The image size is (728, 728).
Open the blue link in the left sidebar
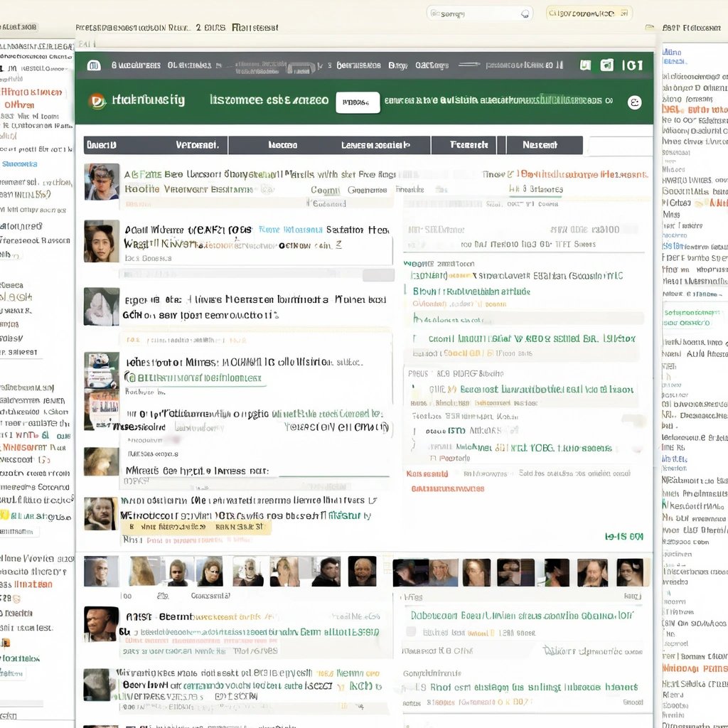click(19, 164)
